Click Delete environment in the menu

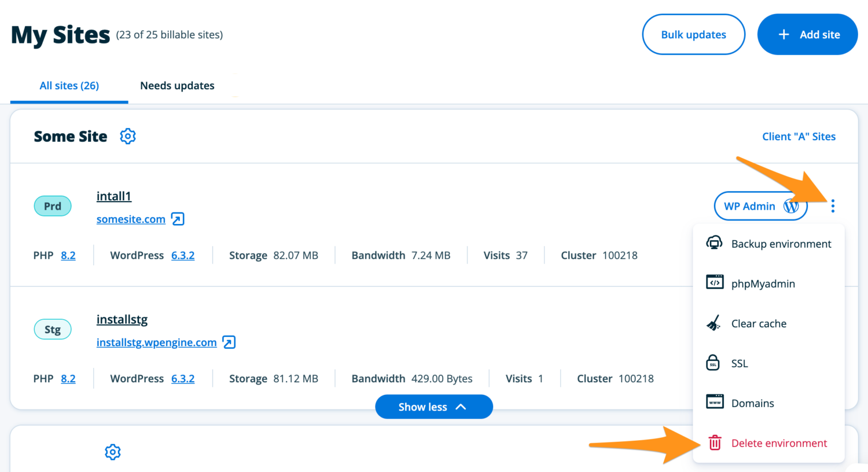coord(778,443)
